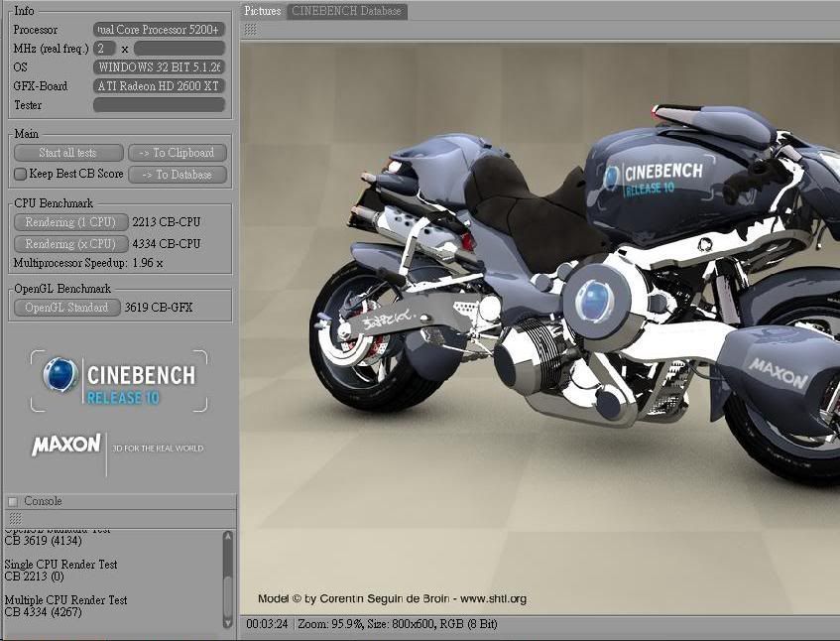Start the OpenGL Standard benchmark
This screenshot has width=840, height=641.
click(67, 308)
